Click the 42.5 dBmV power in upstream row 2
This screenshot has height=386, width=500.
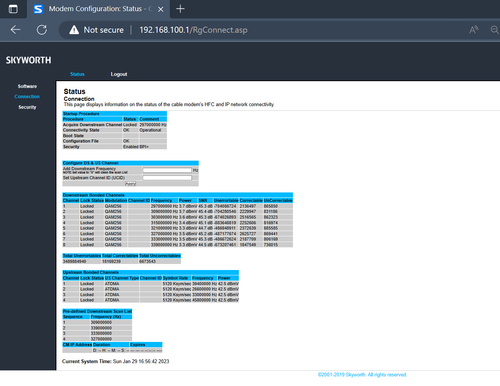coord(228,289)
